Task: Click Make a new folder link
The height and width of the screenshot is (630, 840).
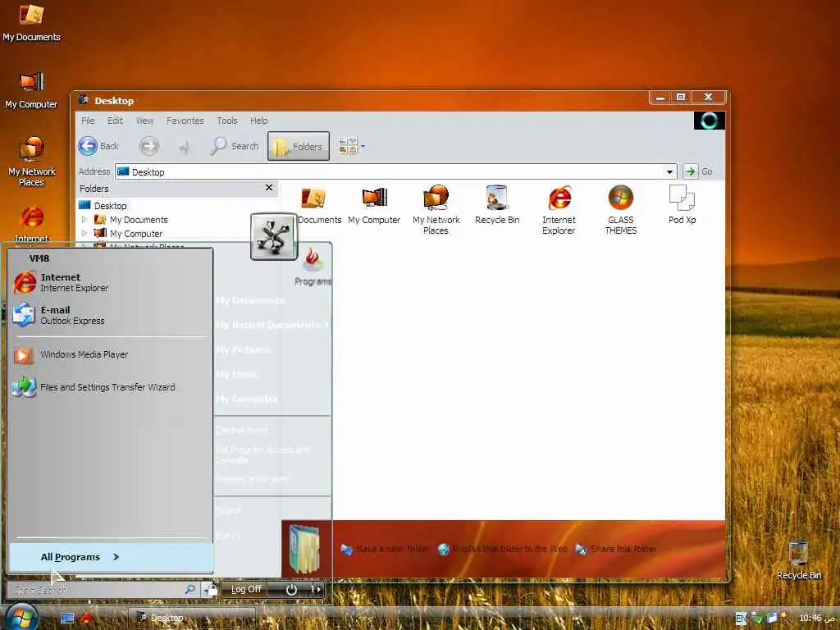Action: [x=385, y=549]
